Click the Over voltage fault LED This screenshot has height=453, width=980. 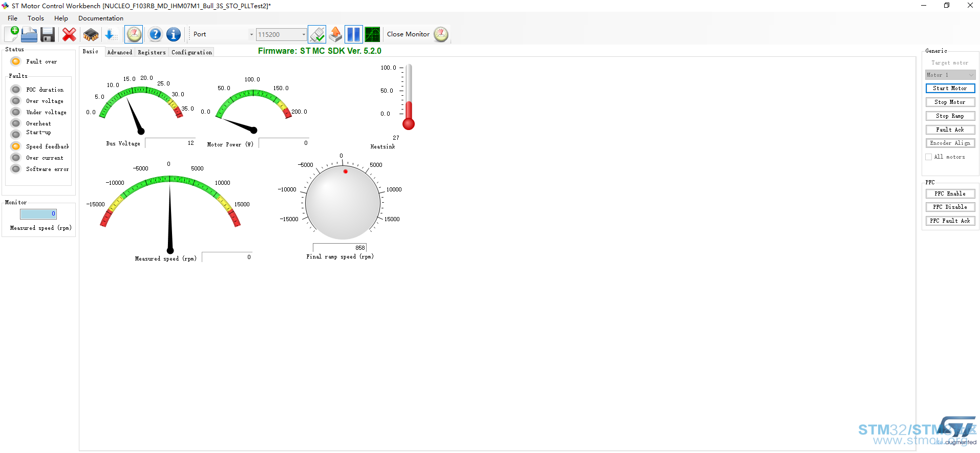tap(16, 101)
